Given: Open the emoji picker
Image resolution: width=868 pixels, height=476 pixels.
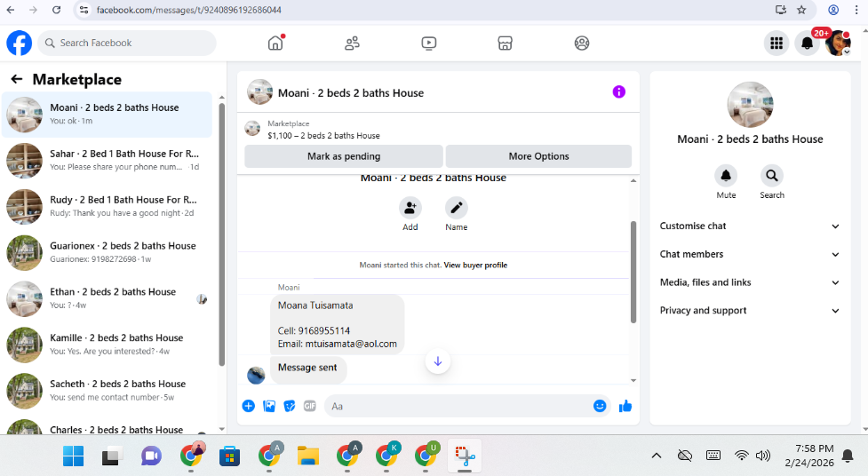Looking at the screenshot, I should click(x=600, y=406).
